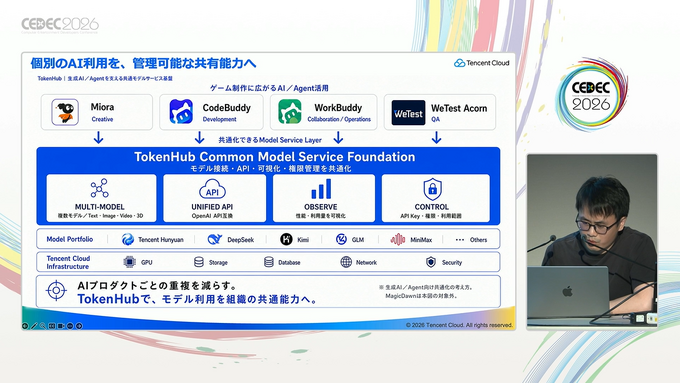
Task: Click the speaker camera video thumbnail
Action: (592, 241)
